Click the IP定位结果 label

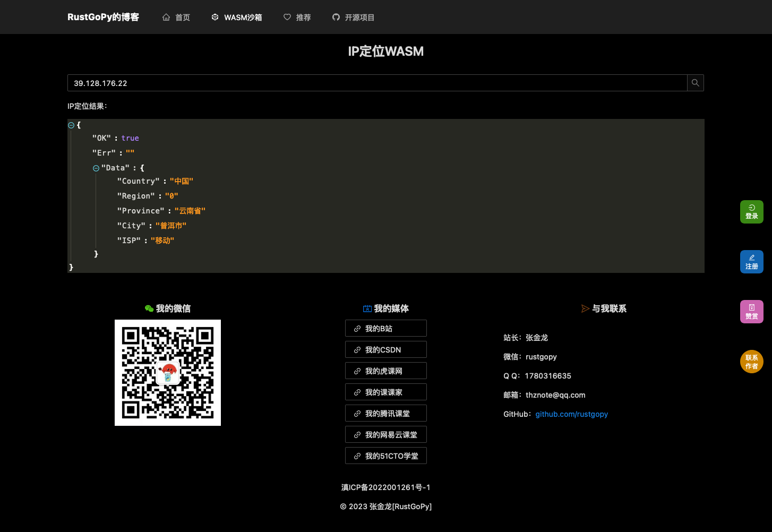(87, 106)
